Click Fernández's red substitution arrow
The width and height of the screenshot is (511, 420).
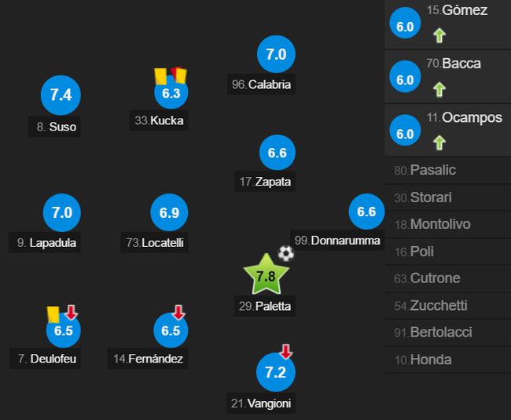[178, 312]
